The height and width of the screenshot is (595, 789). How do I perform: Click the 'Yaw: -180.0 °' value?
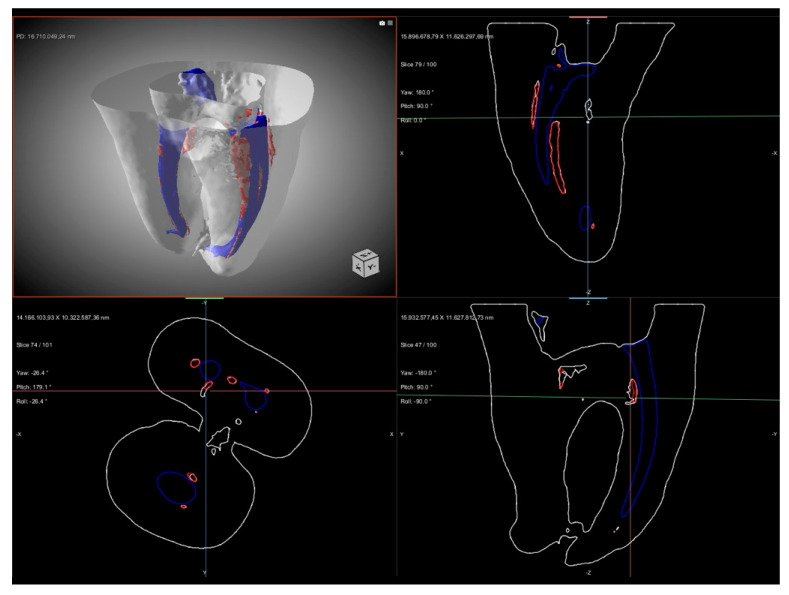[x=418, y=373]
